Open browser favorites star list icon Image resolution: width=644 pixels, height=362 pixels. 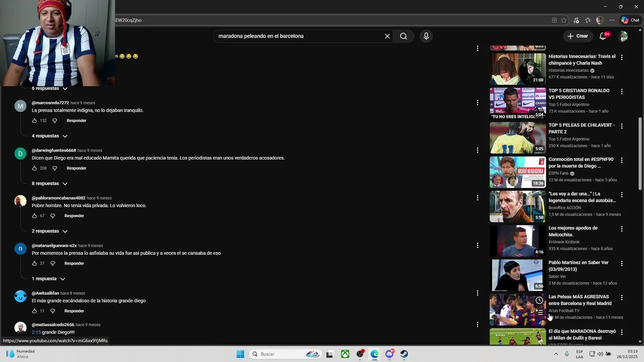(x=588, y=20)
